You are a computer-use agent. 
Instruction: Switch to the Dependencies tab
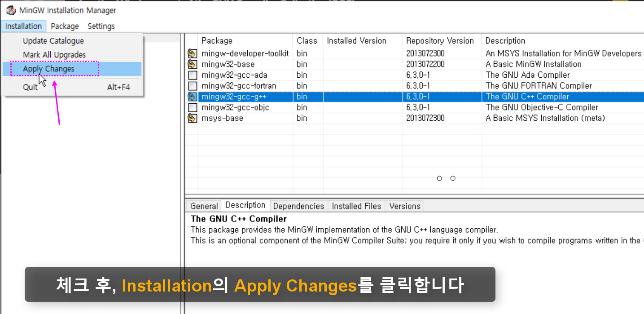tap(298, 206)
